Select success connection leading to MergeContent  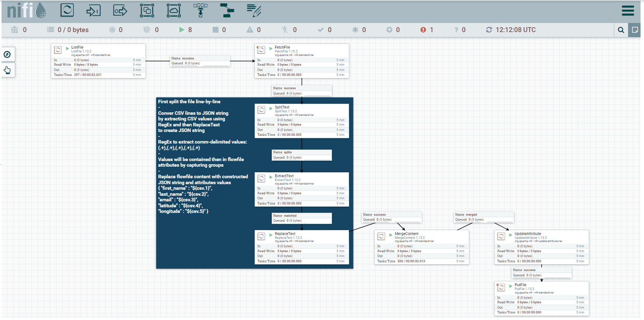(x=391, y=217)
